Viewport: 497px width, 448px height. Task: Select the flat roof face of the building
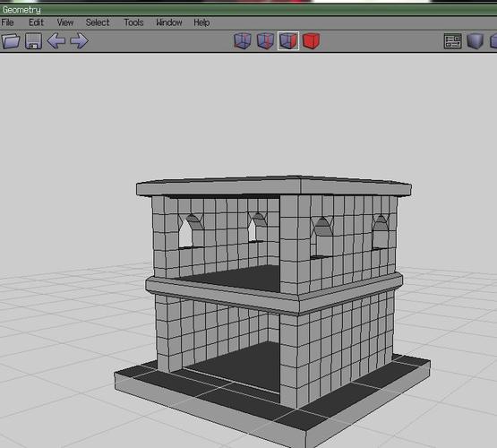pyautogui.click(x=273, y=180)
